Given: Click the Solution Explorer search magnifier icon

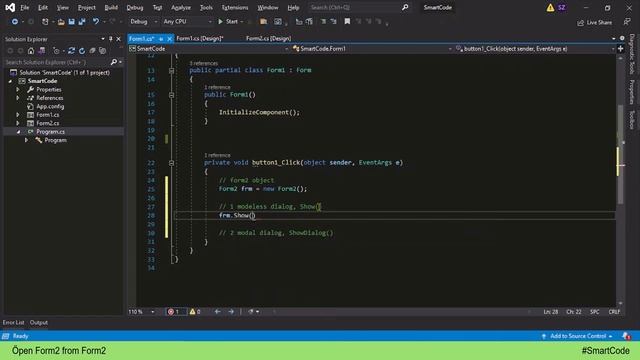Looking at the screenshot, I should (x=114, y=62).
